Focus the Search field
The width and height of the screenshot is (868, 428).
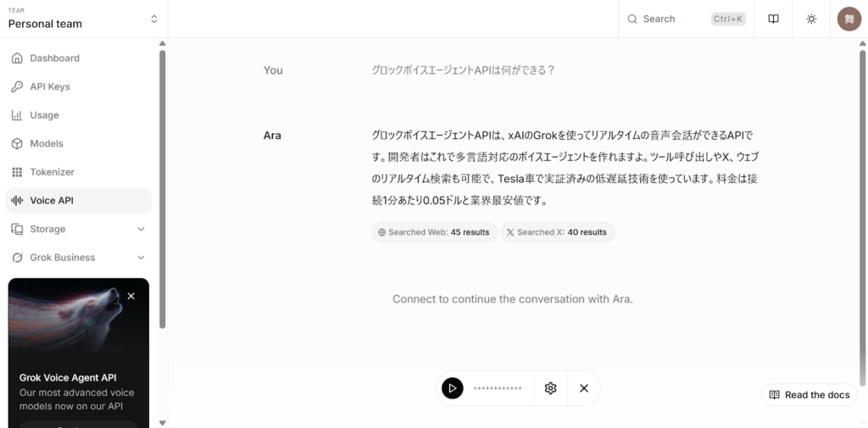click(687, 19)
